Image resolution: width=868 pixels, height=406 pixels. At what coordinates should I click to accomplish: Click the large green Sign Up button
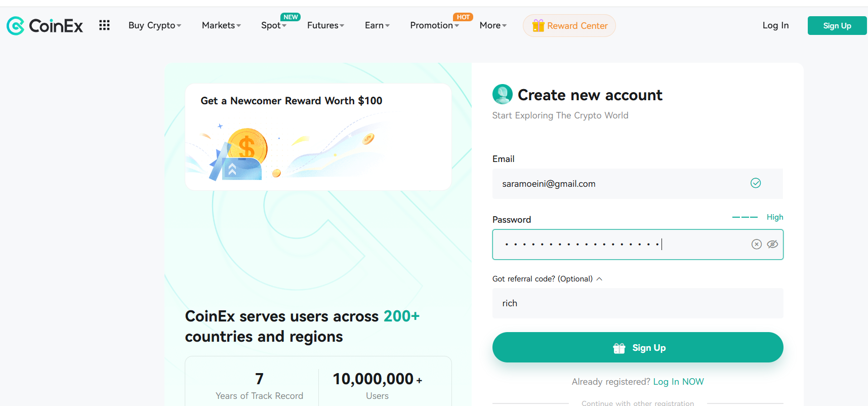point(638,348)
